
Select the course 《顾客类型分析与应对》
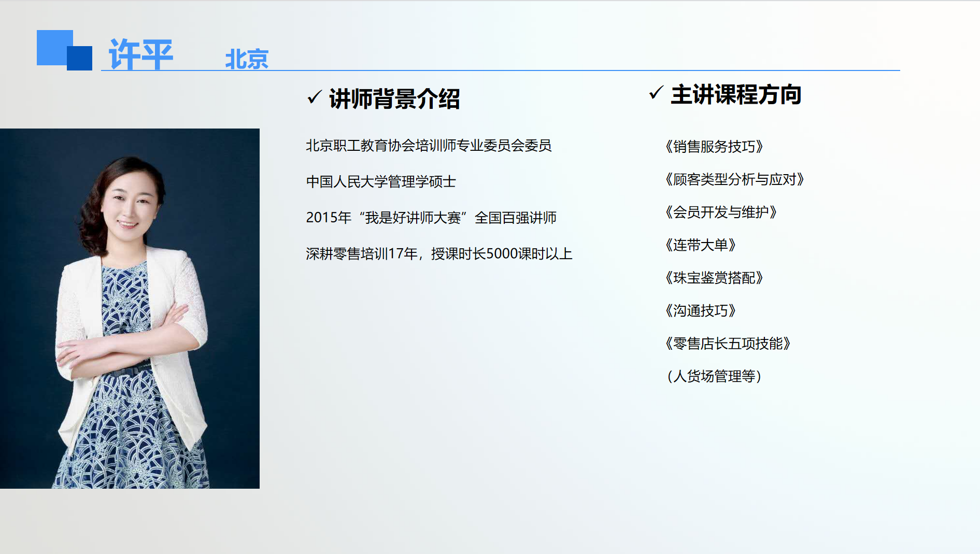click(x=734, y=179)
